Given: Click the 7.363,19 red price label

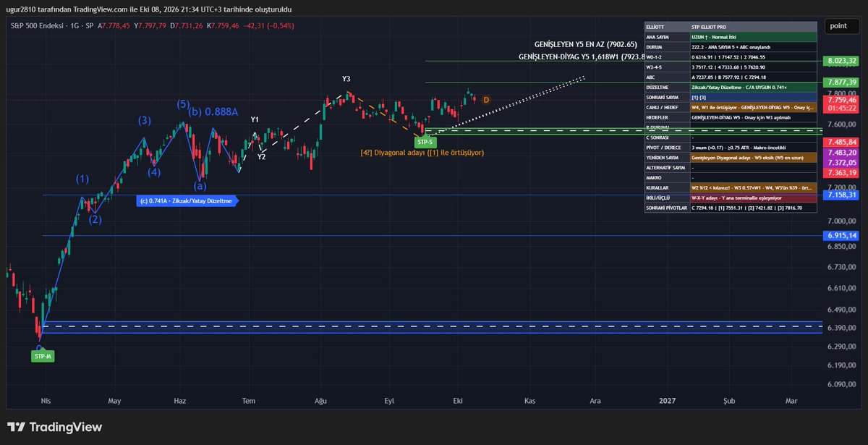Looking at the screenshot, I should (842, 172).
